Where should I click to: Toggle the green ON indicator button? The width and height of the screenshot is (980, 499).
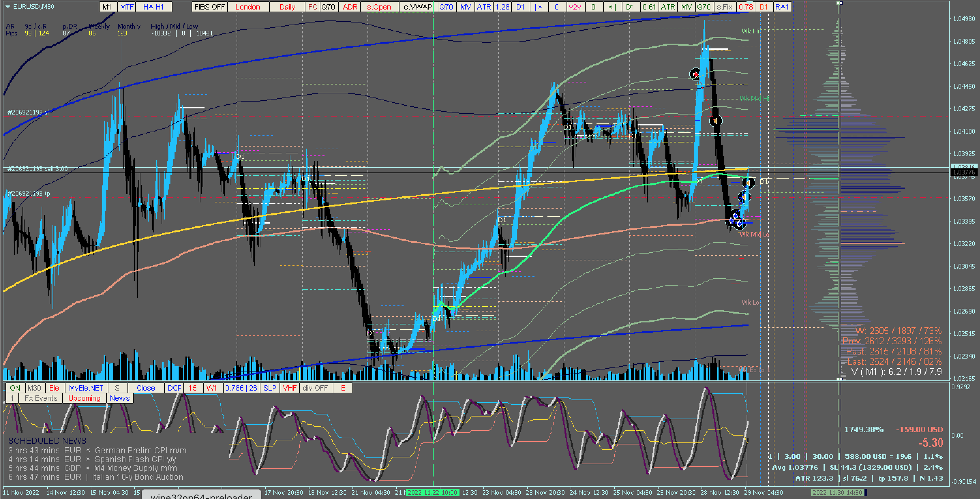point(15,388)
